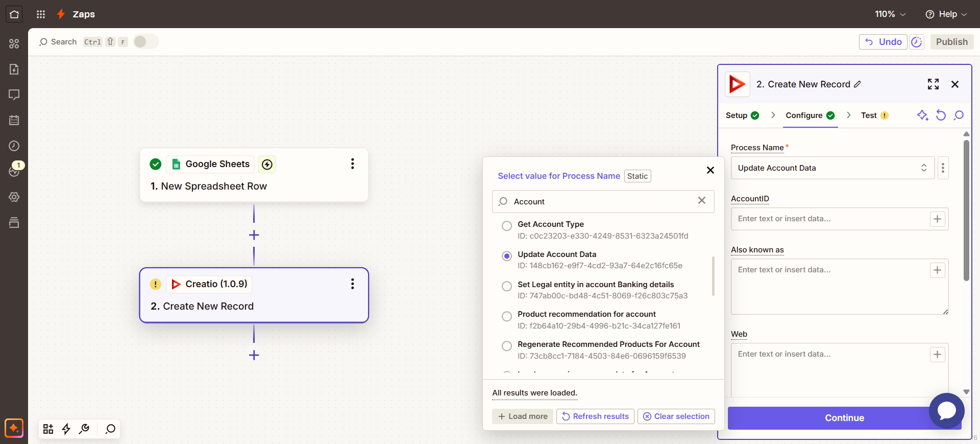Open the 110% zoom level dropdown
This screenshot has height=444, width=980.
[890, 14]
